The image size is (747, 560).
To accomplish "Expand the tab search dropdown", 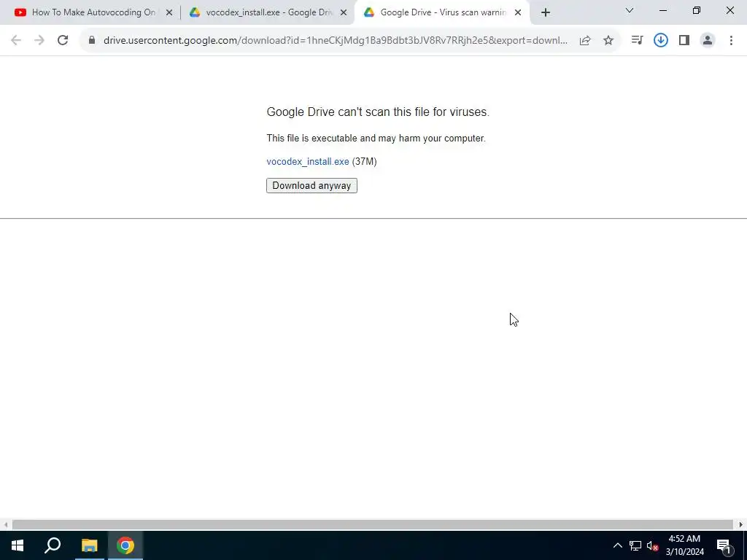I will coord(630,10).
